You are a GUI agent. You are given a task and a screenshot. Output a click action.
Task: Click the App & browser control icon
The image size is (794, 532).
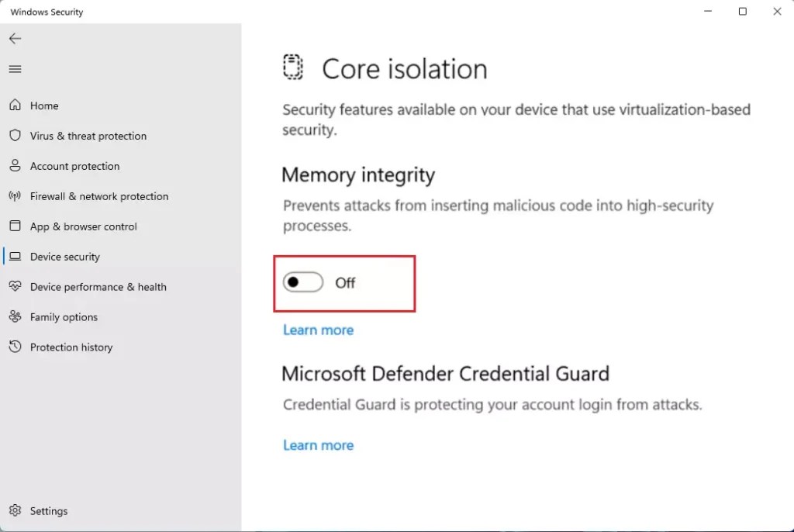coord(16,226)
